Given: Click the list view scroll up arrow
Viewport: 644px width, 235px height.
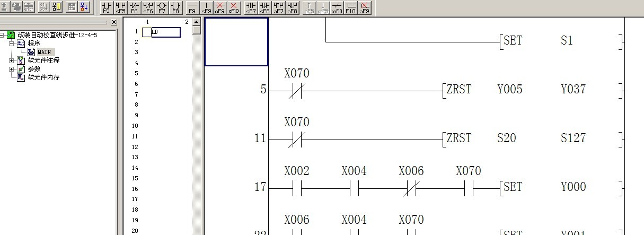Looking at the screenshot, I should pos(197,22).
